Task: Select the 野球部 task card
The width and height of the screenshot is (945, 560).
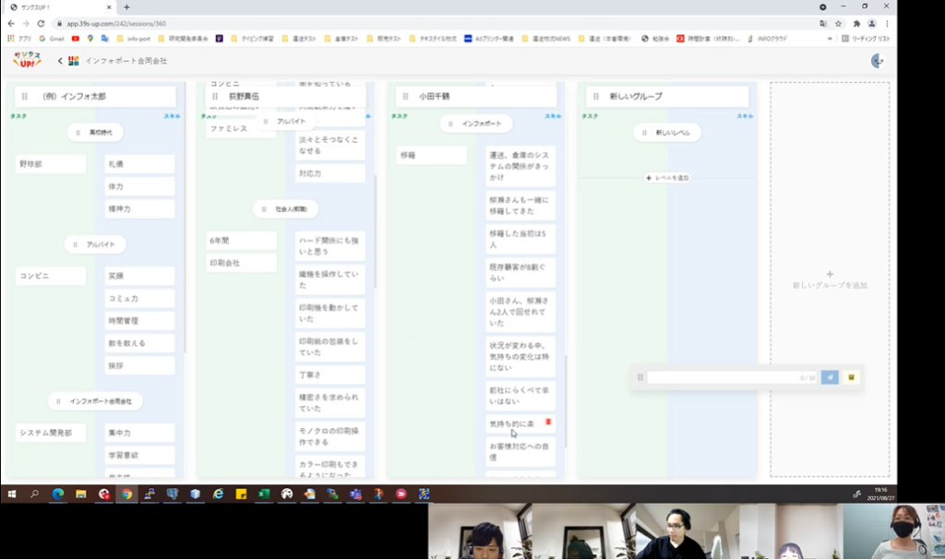Action: coord(51,164)
